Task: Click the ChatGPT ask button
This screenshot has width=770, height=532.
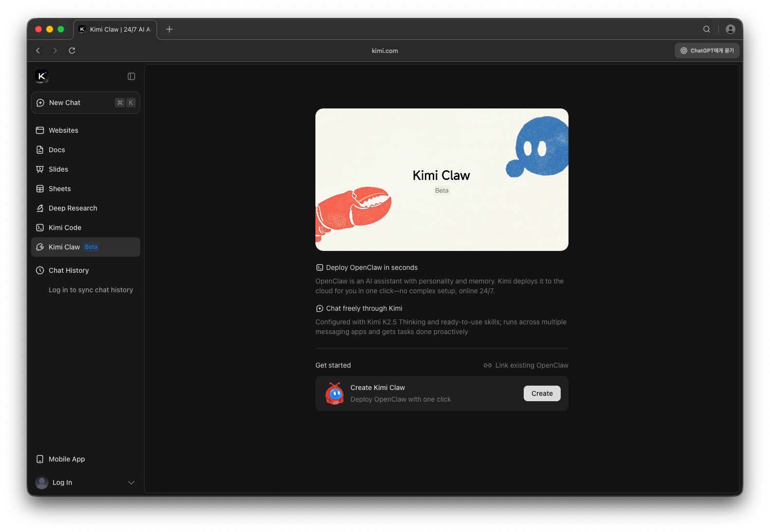Action: click(707, 51)
